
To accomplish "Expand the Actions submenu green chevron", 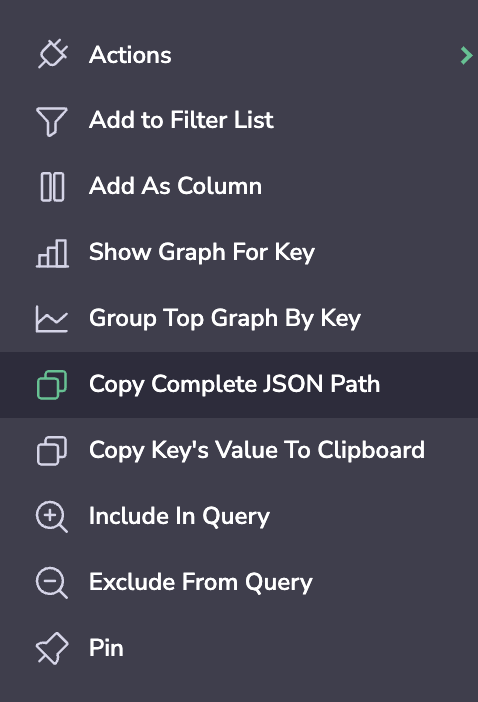I will point(466,55).
